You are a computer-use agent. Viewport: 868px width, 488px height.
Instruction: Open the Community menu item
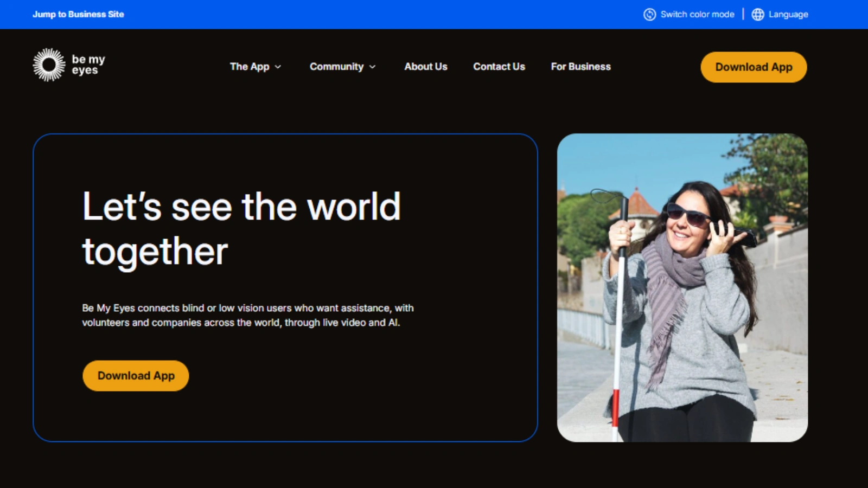click(x=336, y=67)
